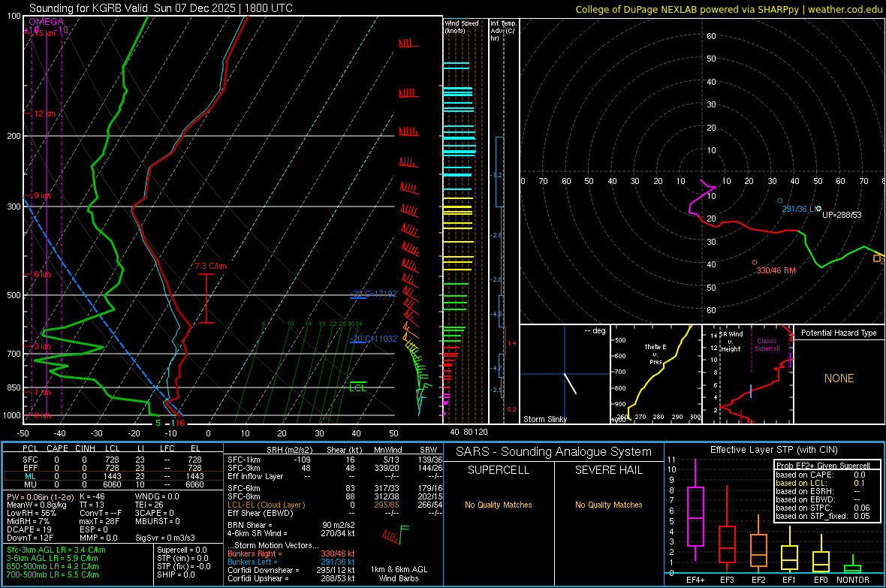Click the 850 pressure level label
This screenshot has width=886, height=588.
click(14, 387)
